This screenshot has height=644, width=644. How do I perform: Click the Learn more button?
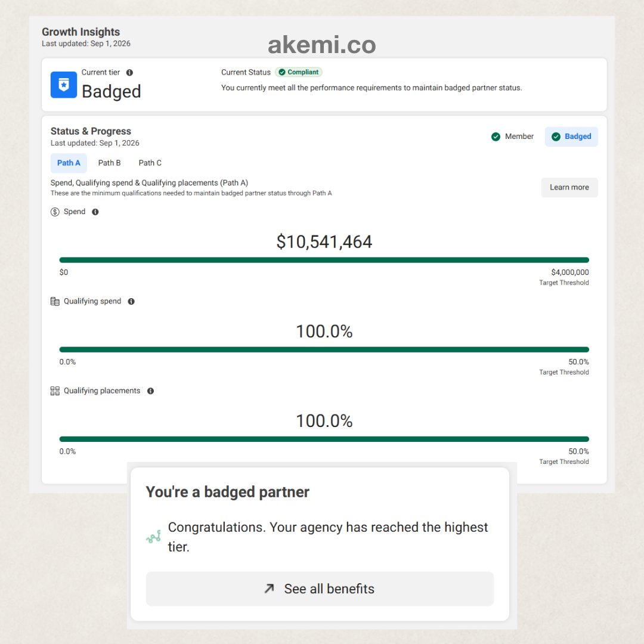(569, 187)
